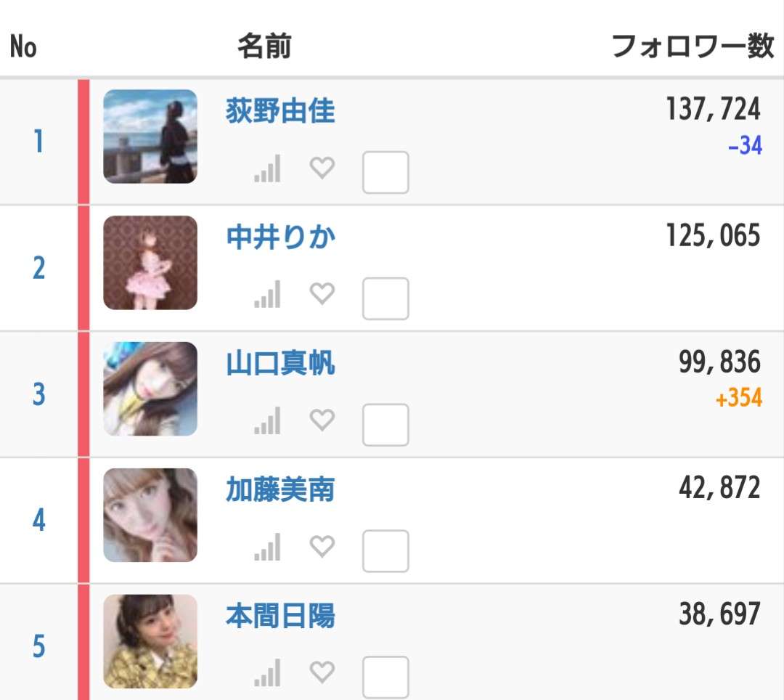Image resolution: width=784 pixels, height=700 pixels.
Task: Favorite 荻野由佳 with the heart icon
Action: 322,168
